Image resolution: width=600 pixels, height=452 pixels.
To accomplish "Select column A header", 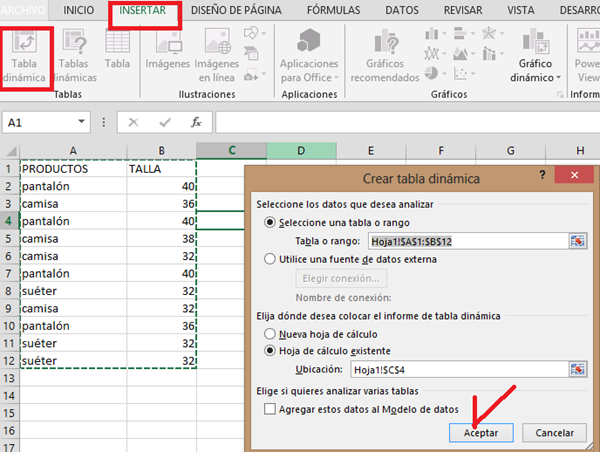I will 74,150.
